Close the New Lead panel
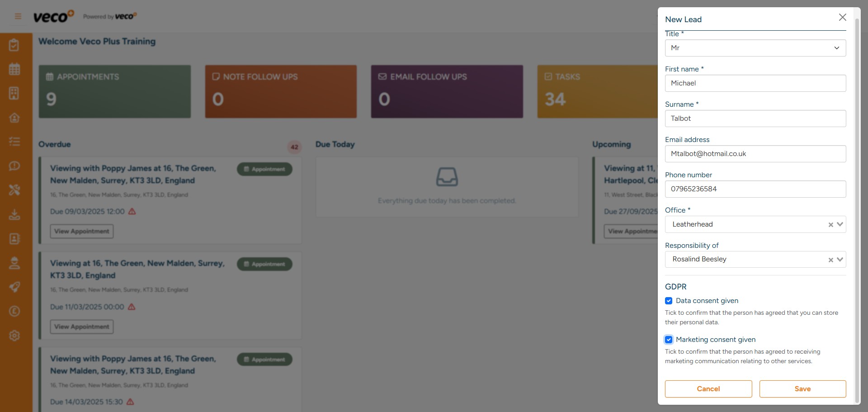 point(842,17)
